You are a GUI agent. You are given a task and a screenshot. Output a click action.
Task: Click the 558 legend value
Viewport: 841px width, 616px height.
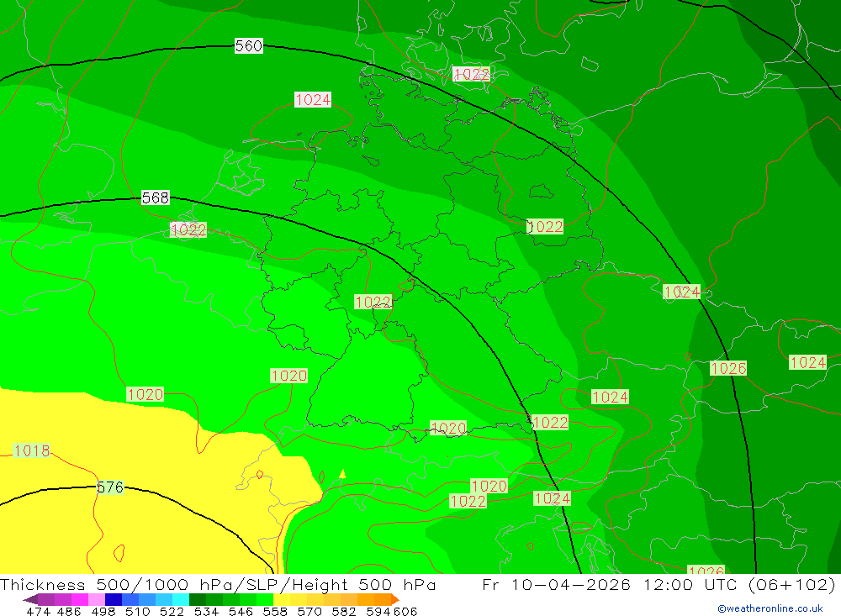pos(275,611)
